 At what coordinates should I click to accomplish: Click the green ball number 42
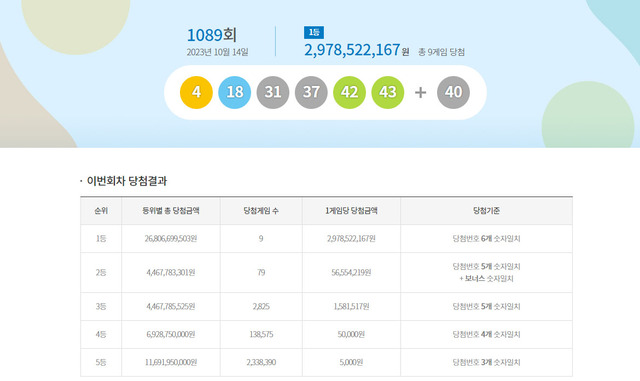(x=349, y=92)
